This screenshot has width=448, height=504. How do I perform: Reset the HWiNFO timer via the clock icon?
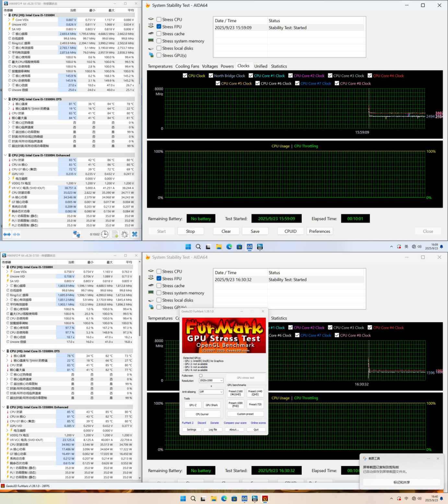tap(104, 234)
